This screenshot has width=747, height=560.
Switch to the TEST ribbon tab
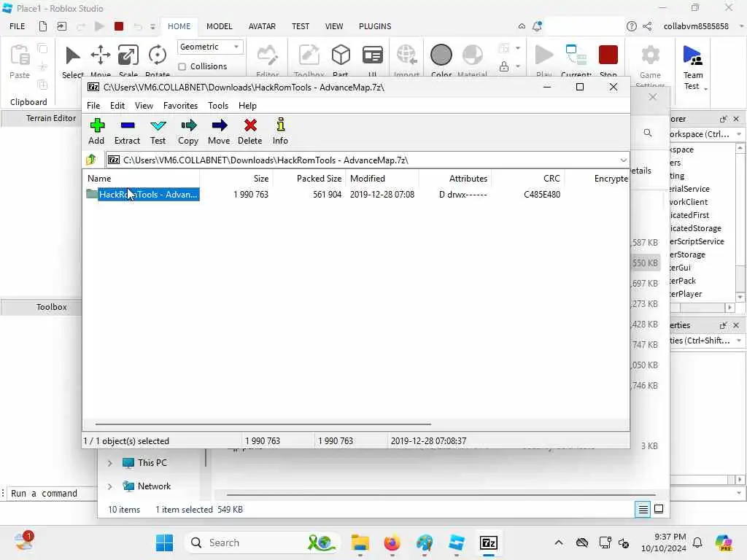coord(300,26)
